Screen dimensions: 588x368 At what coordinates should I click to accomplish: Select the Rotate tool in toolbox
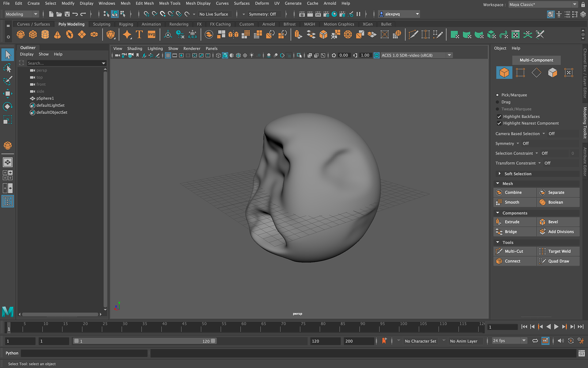click(x=8, y=106)
